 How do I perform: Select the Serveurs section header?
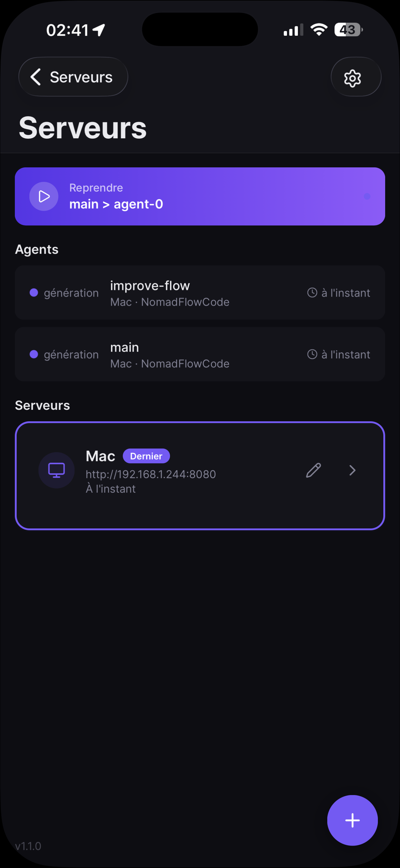tap(42, 405)
